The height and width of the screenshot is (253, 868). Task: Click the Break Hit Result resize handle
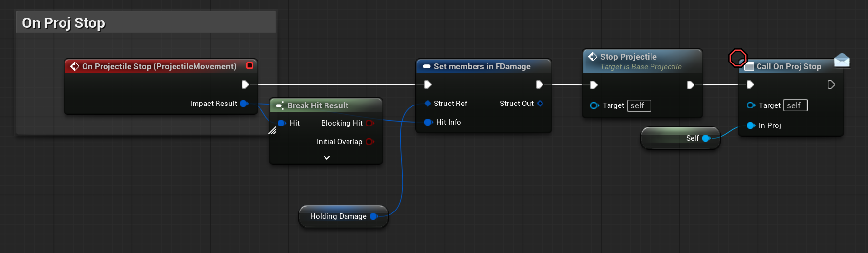[273, 130]
